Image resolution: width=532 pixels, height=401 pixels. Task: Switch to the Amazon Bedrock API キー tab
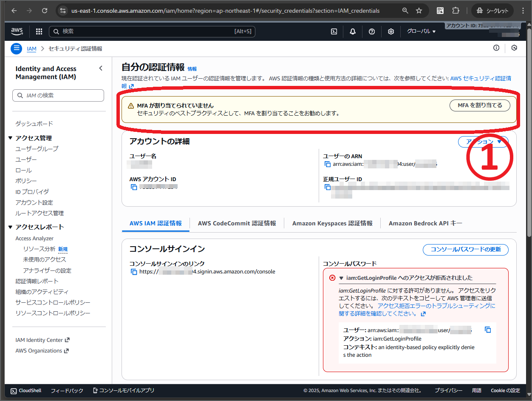(425, 223)
